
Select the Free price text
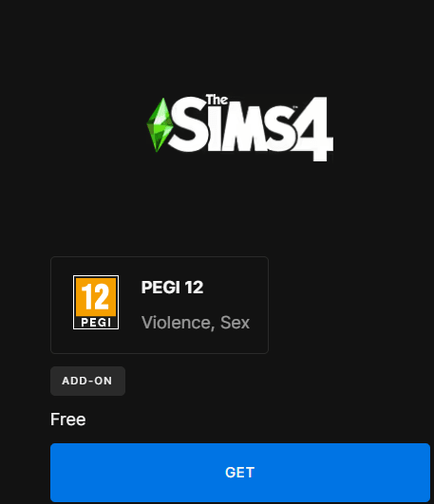tap(68, 420)
